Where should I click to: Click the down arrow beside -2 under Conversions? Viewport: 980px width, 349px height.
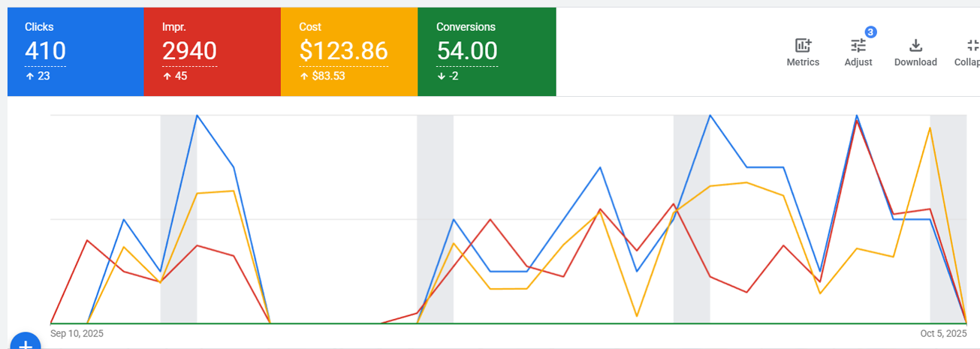441,76
